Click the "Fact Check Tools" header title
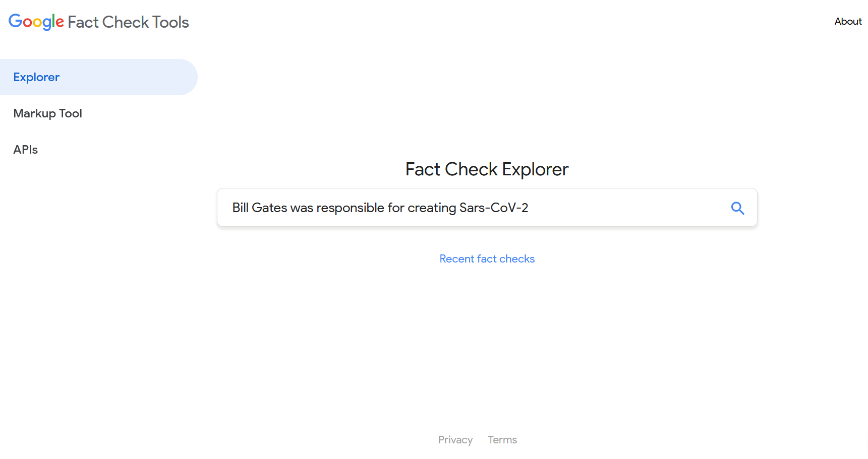 (x=128, y=22)
